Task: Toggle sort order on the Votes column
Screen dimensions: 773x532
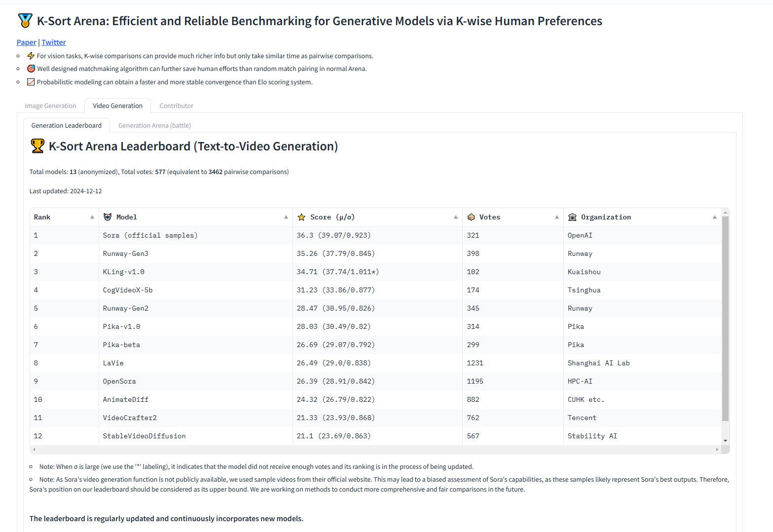Action: click(x=557, y=217)
